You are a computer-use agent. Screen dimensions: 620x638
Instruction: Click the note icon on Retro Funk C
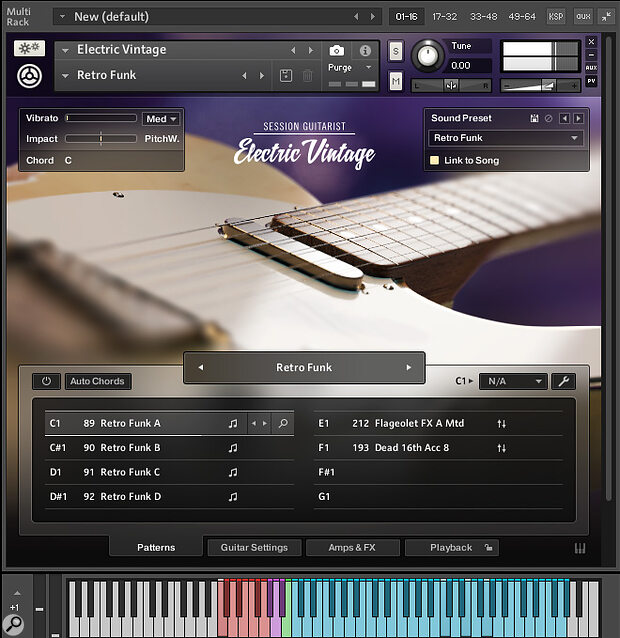pos(233,472)
